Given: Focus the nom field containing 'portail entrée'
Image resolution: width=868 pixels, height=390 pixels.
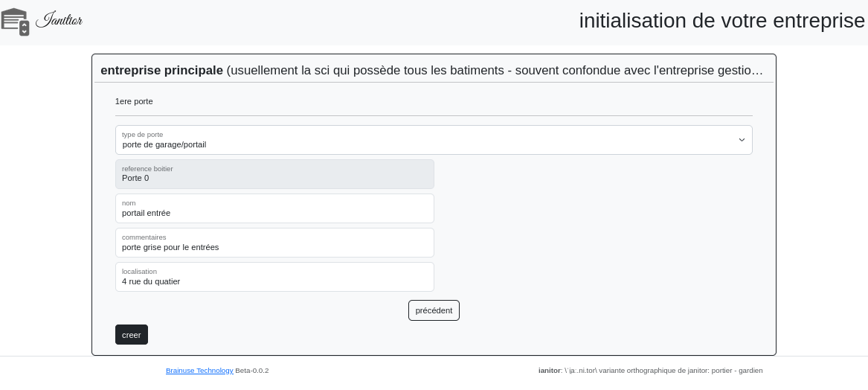Looking at the screenshot, I should tap(274, 208).
